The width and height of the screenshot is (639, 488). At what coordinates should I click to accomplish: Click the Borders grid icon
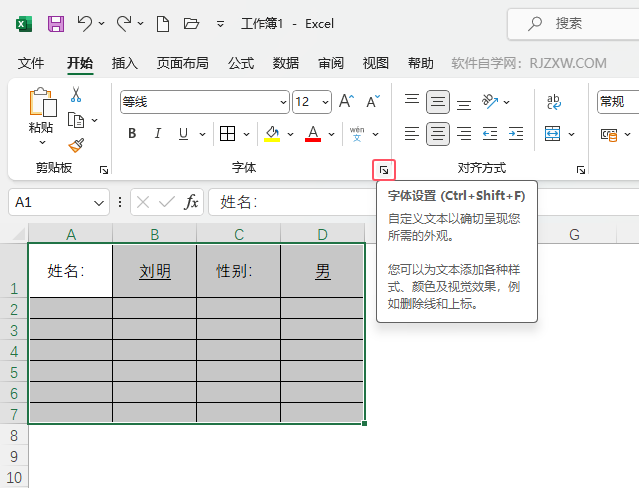(x=227, y=133)
